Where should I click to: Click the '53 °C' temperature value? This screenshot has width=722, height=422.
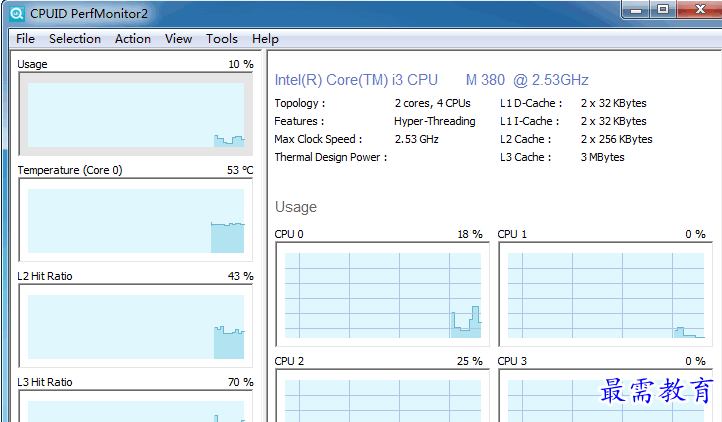coord(240,170)
